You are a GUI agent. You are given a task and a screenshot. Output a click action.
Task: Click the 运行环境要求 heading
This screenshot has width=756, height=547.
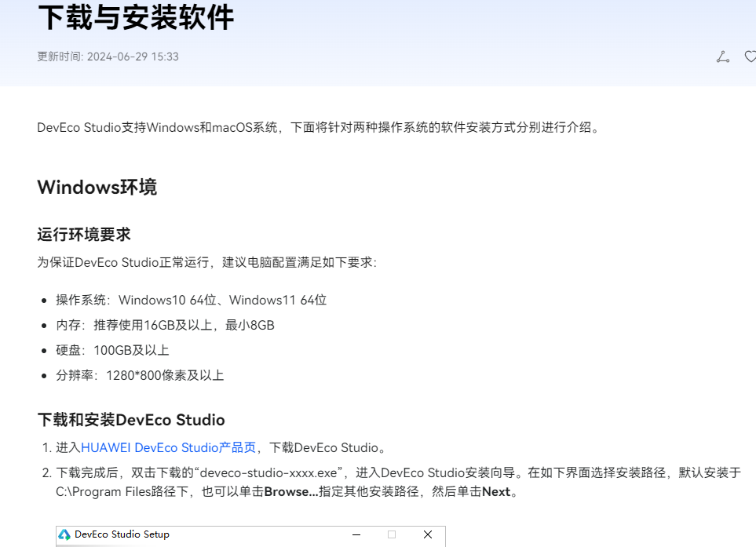tap(84, 235)
